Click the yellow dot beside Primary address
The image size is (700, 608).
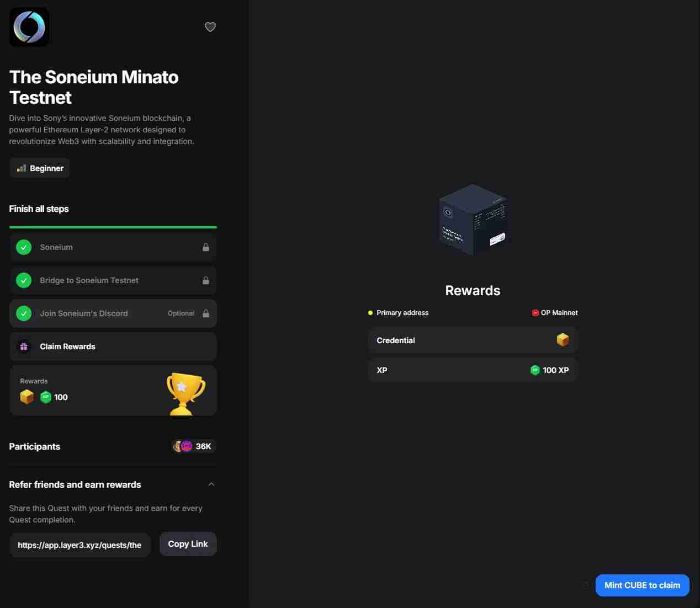tap(370, 313)
